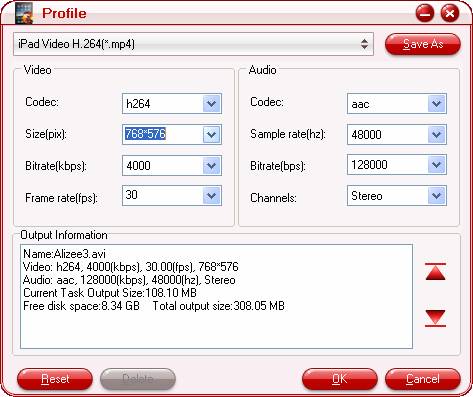
Task: Click the Frame rate(fps): label
Action: pyautogui.click(x=61, y=198)
